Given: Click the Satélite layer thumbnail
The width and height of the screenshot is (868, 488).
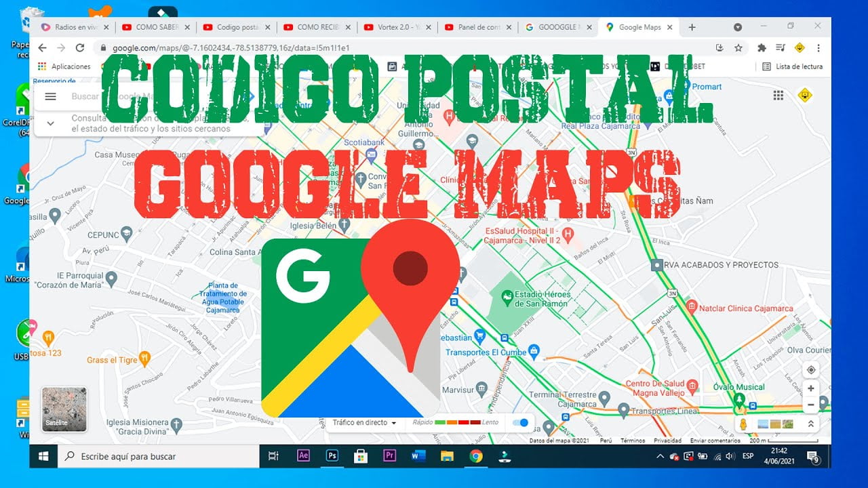Looking at the screenshot, I should pos(64,409).
